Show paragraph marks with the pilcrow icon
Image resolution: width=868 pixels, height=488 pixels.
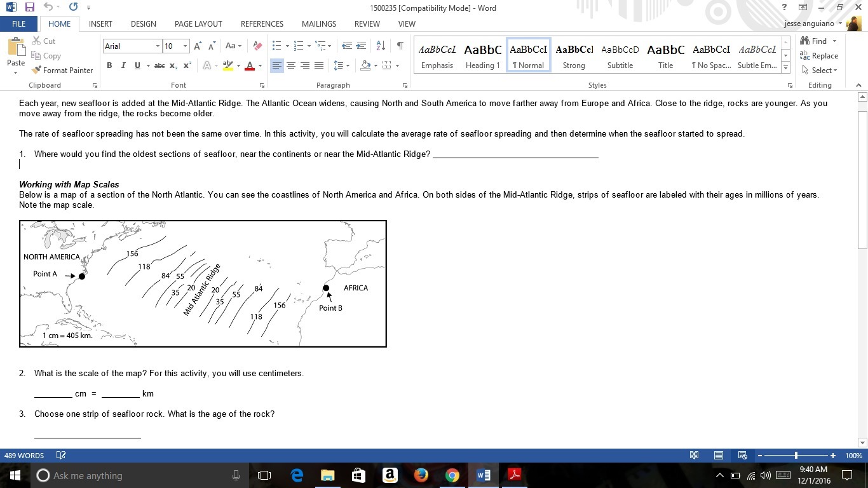[400, 46]
